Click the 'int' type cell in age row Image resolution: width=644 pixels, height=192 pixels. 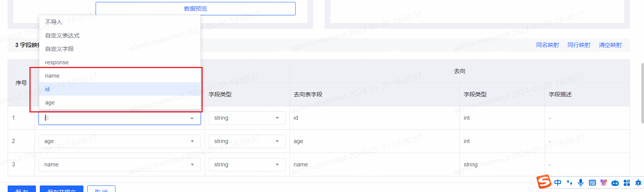click(x=502, y=141)
